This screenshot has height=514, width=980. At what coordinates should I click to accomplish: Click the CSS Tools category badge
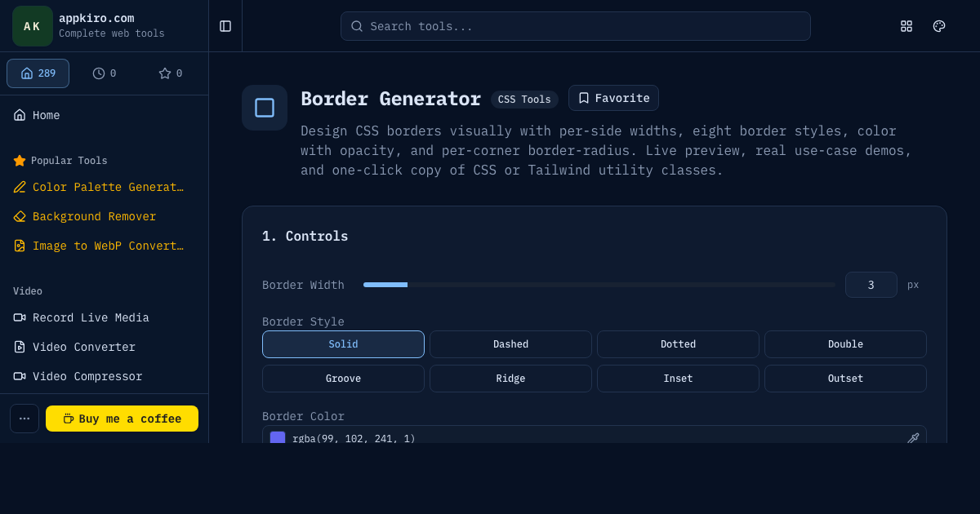(524, 100)
